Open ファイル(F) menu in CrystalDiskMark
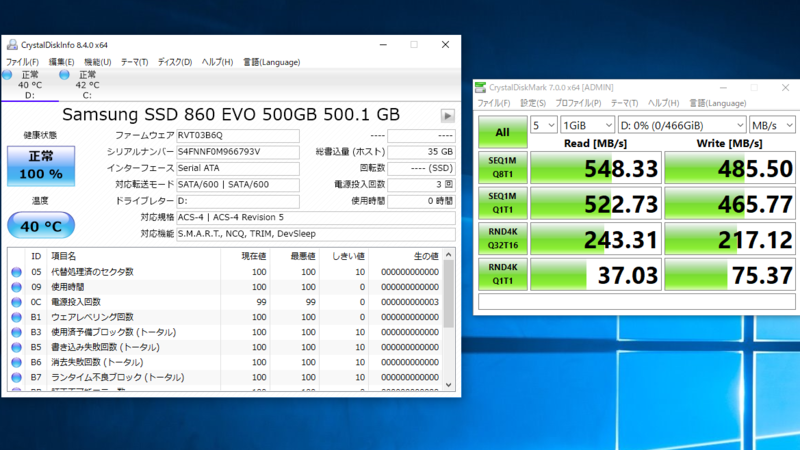The image size is (800, 450). (x=493, y=103)
